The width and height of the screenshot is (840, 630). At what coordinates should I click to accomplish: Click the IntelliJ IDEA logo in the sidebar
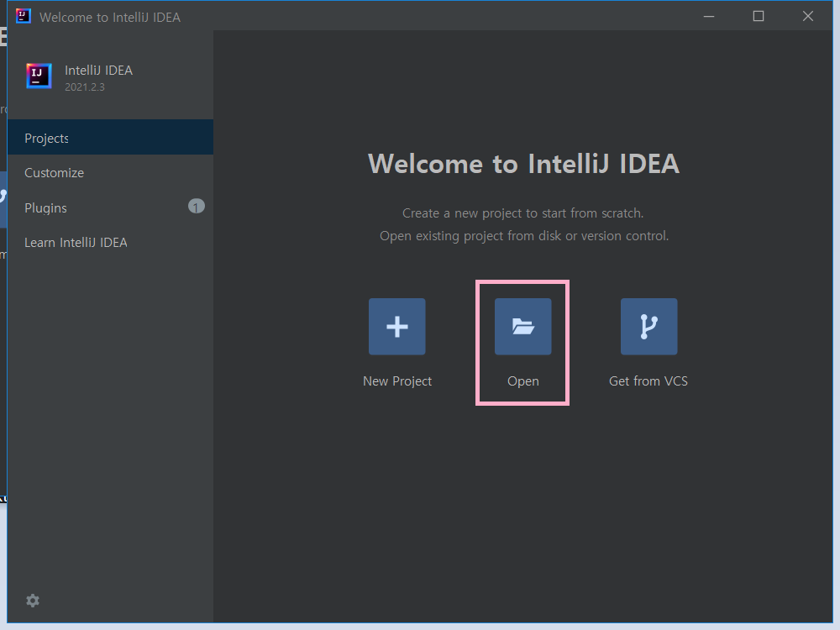pos(39,76)
